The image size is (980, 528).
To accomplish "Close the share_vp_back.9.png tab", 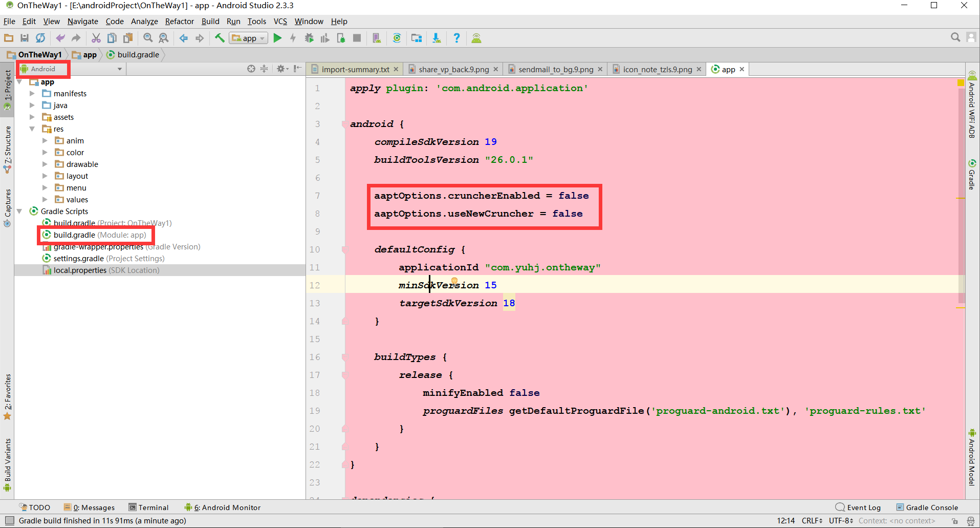I will coord(495,69).
